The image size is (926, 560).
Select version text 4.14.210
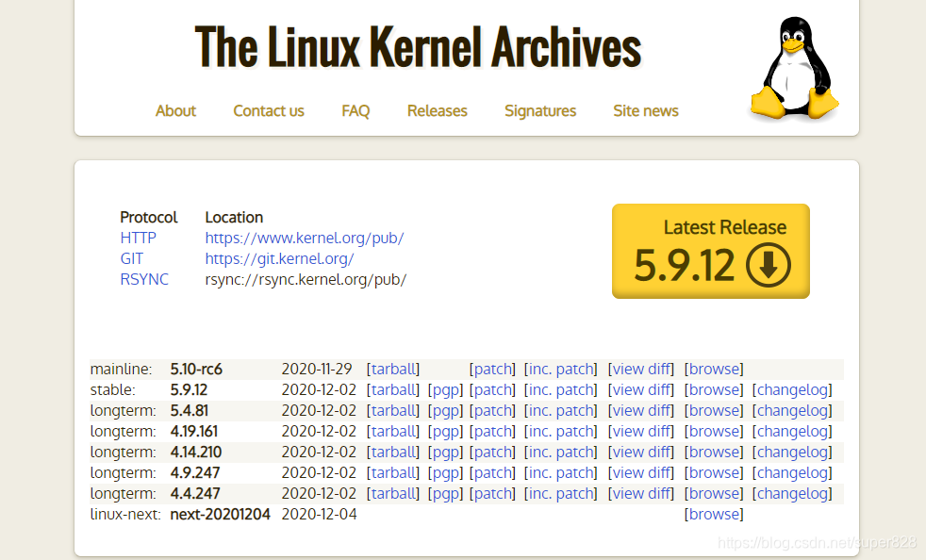click(x=196, y=452)
